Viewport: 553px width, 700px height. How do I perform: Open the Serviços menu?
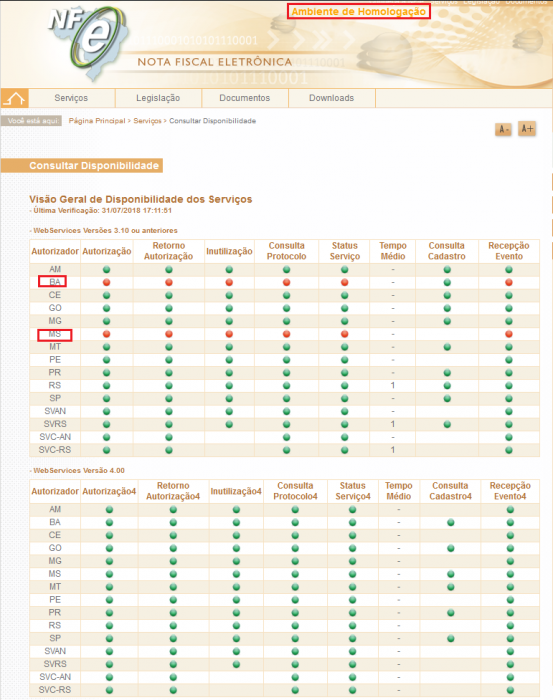coord(71,98)
